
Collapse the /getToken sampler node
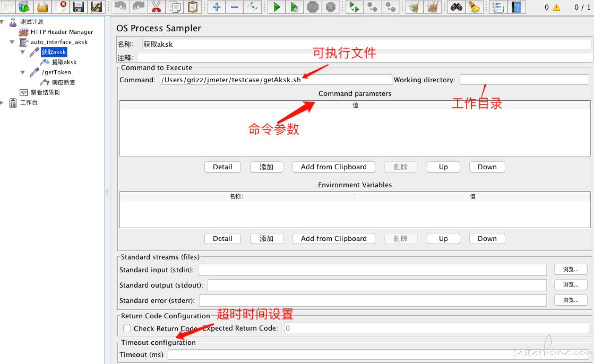point(23,72)
